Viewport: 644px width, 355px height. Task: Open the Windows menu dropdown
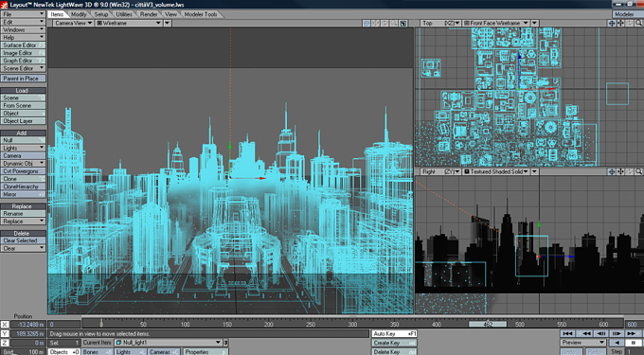(23, 29)
